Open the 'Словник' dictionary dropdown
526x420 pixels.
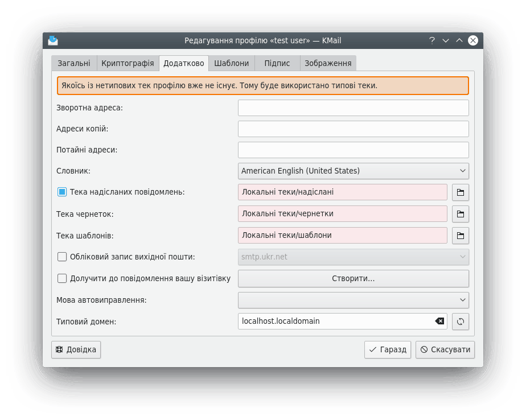coord(353,171)
